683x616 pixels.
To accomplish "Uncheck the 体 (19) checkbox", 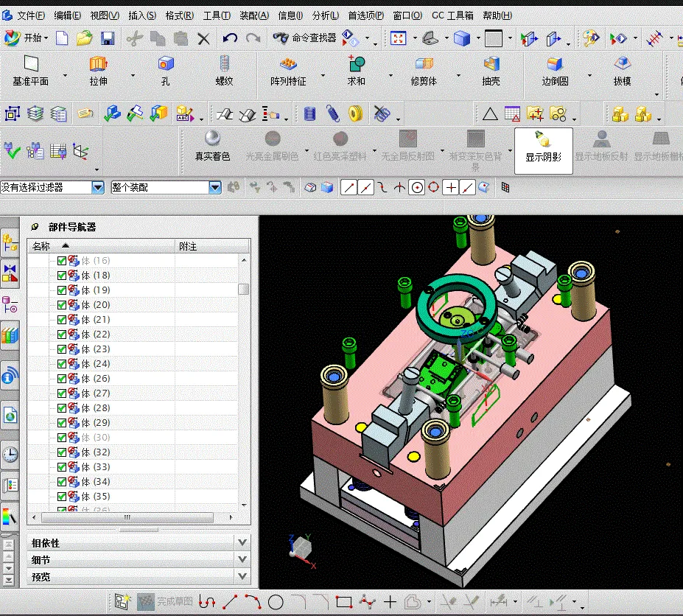I will click(x=61, y=290).
